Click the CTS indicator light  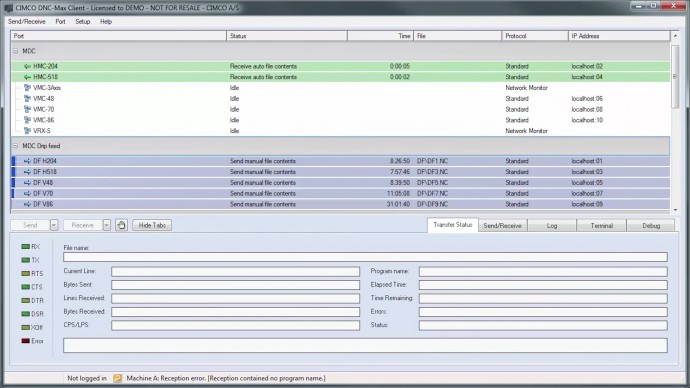pyautogui.click(x=26, y=287)
